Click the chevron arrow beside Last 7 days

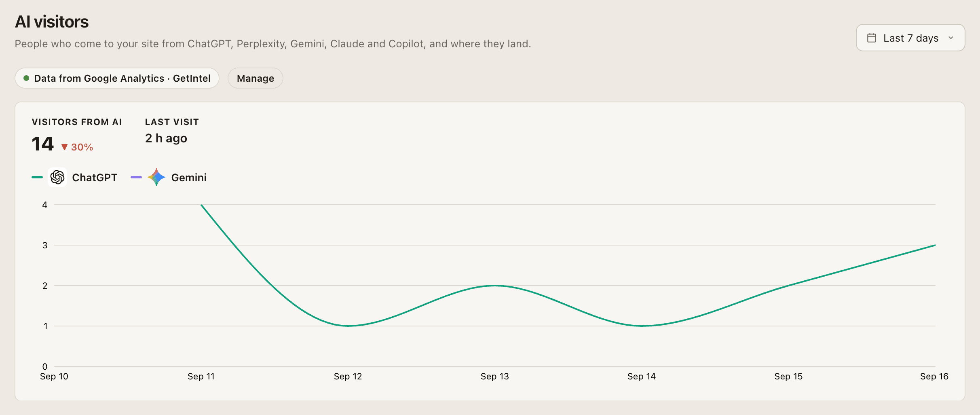[951, 38]
